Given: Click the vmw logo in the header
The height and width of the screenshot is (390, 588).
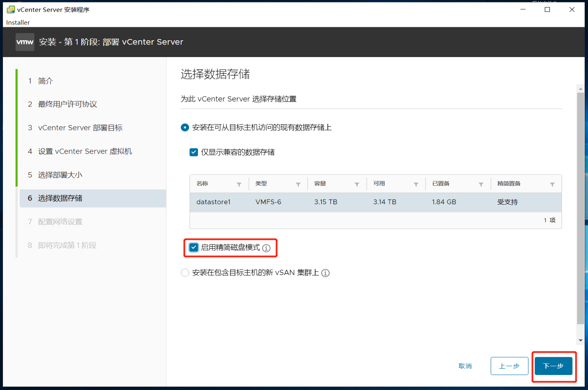Looking at the screenshot, I should pos(25,42).
